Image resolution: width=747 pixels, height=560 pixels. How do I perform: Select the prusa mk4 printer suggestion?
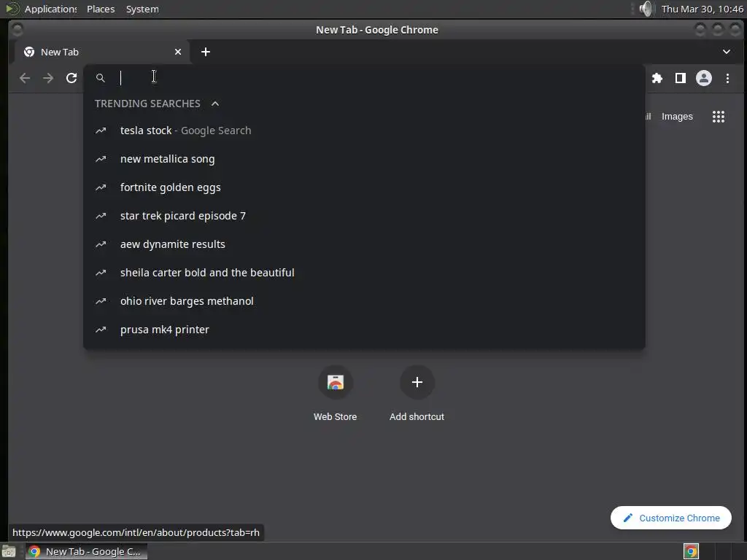364,330
